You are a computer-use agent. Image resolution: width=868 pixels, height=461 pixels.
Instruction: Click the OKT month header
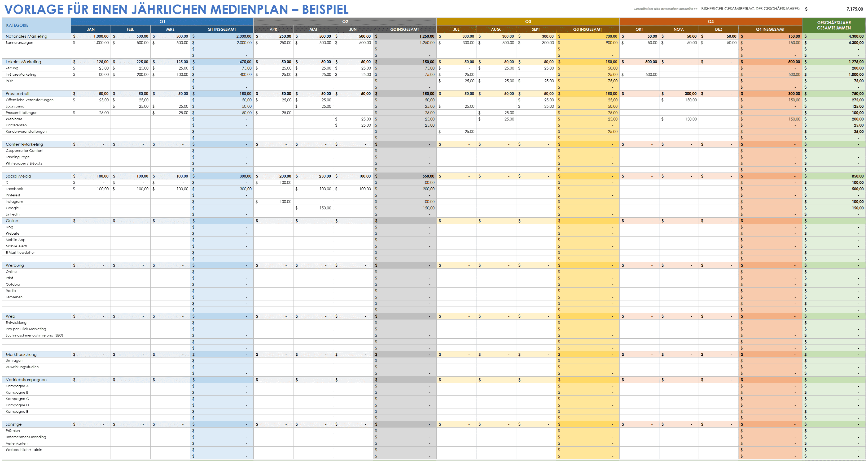pos(639,29)
